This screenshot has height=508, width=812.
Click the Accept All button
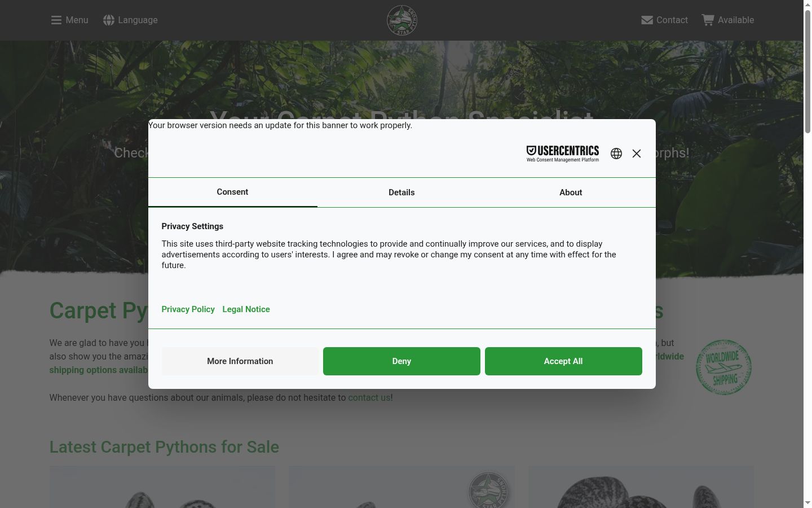563,361
